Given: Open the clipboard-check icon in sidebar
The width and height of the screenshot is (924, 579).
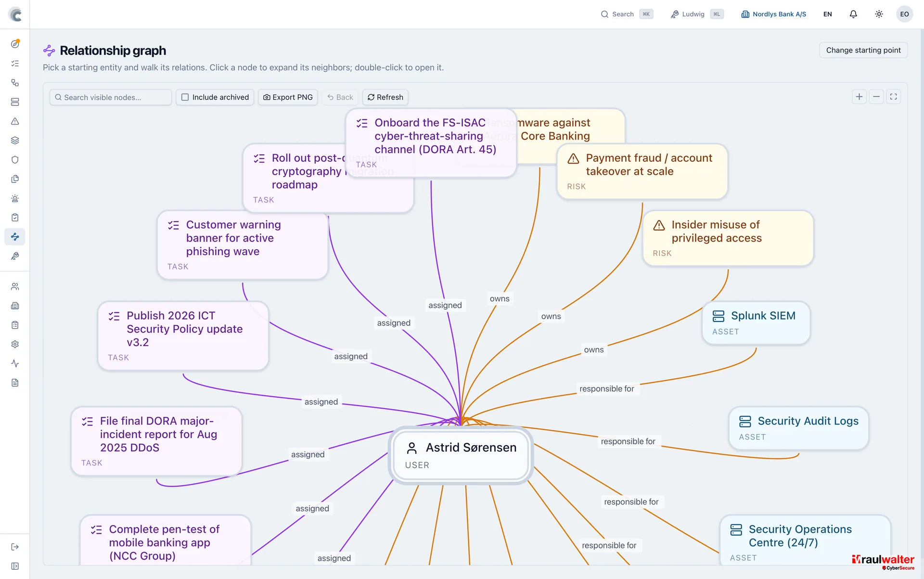Looking at the screenshot, I should point(15,218).
